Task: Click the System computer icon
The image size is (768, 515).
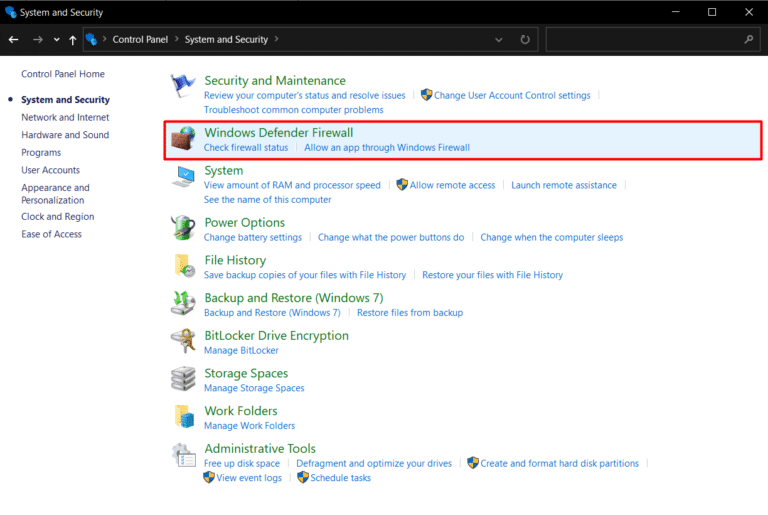Action: 183,177
